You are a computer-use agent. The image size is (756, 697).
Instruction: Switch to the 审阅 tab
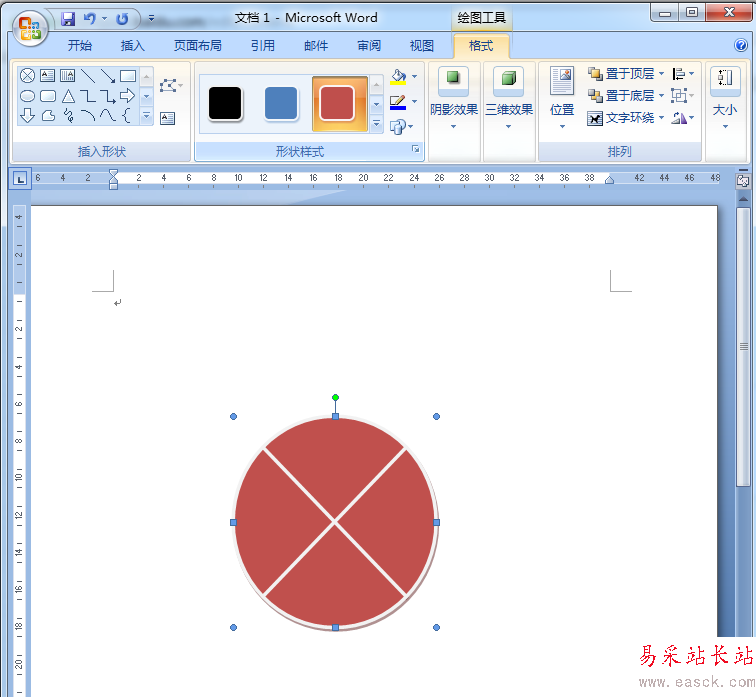point(369,46)
